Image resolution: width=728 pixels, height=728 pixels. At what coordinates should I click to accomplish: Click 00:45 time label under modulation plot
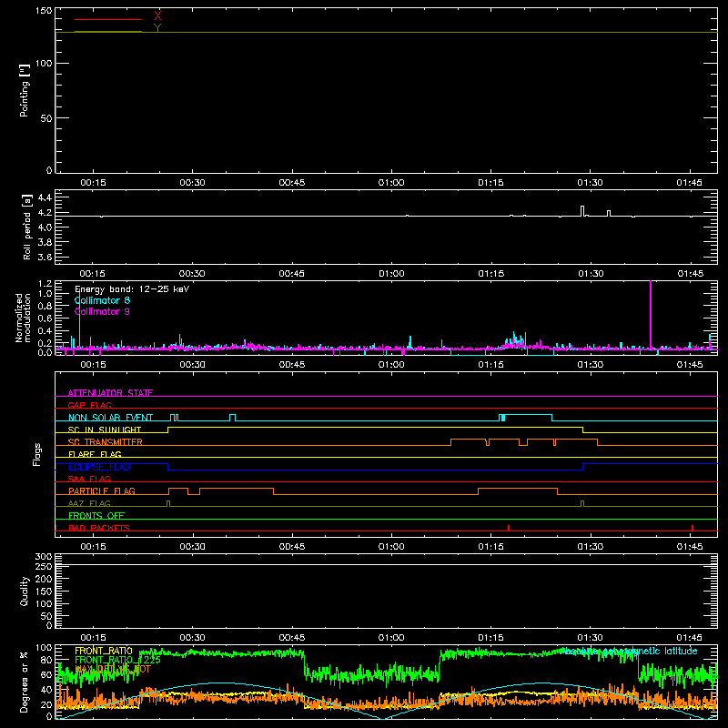[291, 365]
